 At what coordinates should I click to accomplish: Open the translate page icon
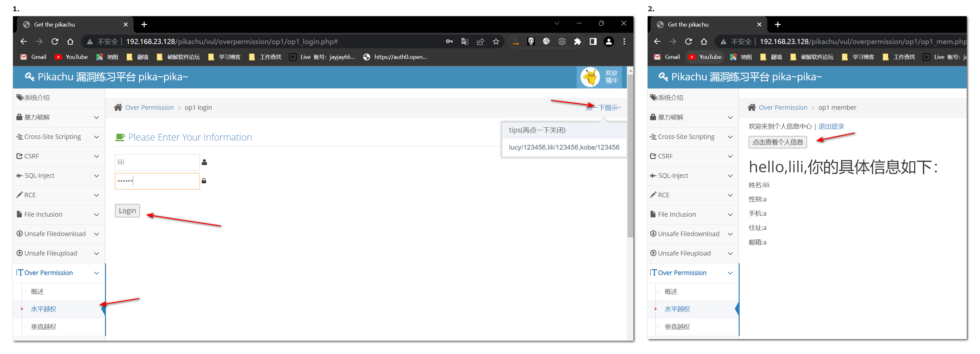click(x=465, y=41)
